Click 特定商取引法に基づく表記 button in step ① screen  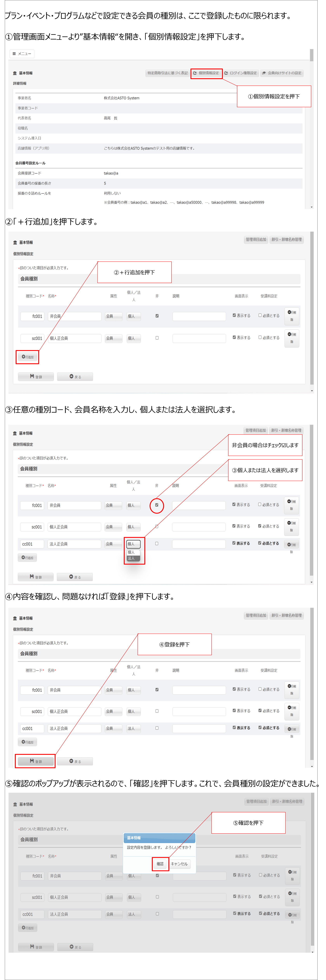167,73
